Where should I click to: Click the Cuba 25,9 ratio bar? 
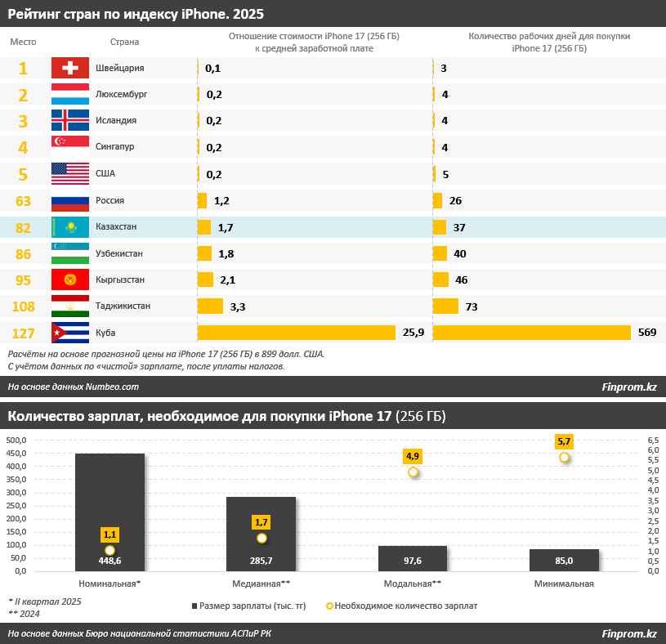coord(297,333)
